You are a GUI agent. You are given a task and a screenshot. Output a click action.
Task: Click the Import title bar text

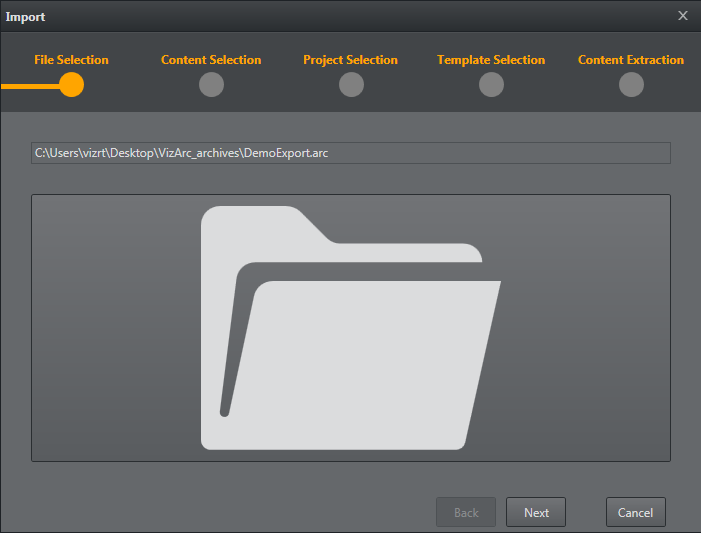click(25, 17)
